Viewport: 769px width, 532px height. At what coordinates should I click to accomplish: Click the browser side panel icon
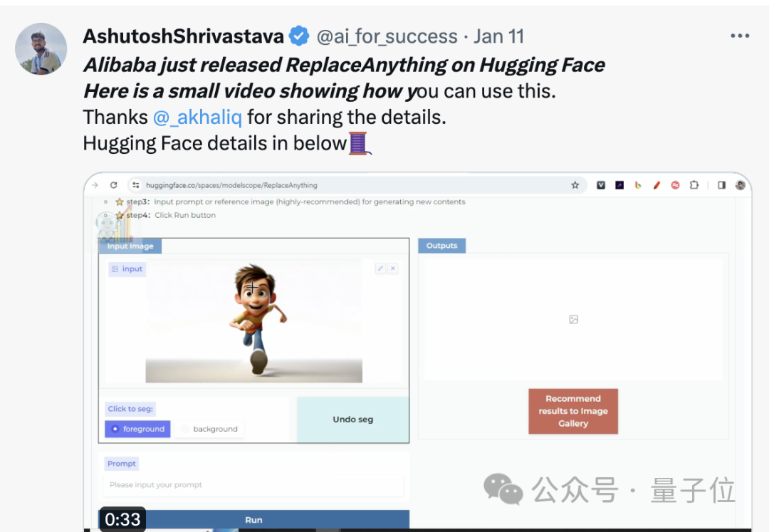point(721,185)
